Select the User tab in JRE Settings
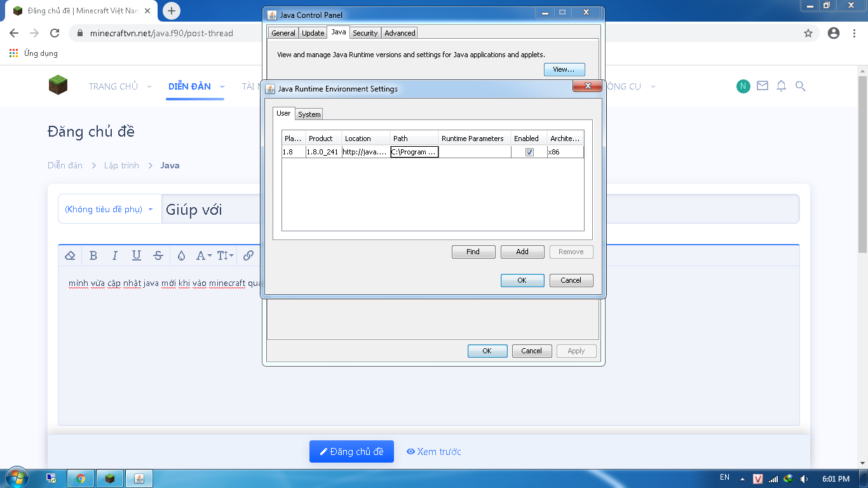This screenshot has height=488, width=868. (283, 113)
